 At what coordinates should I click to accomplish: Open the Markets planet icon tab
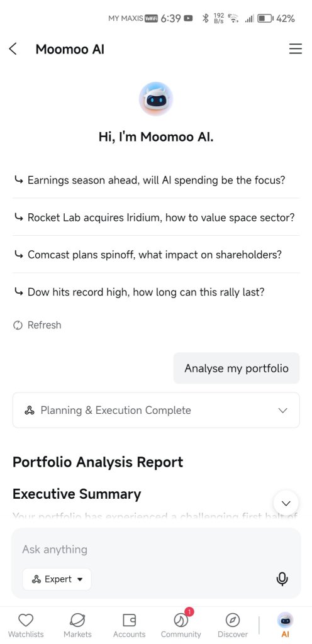click(77, 626)
